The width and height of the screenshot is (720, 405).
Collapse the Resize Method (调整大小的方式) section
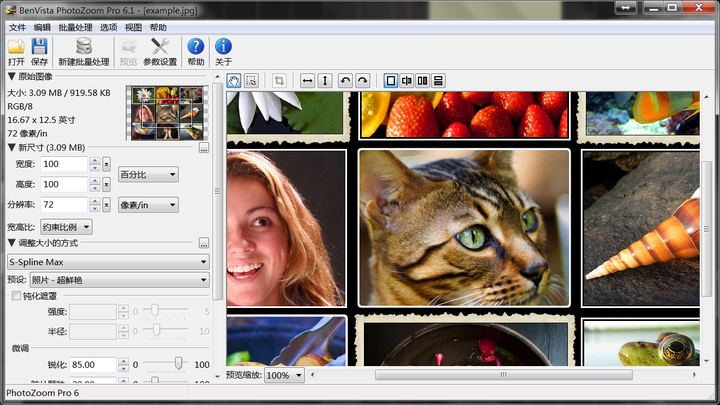coord(11,242)
